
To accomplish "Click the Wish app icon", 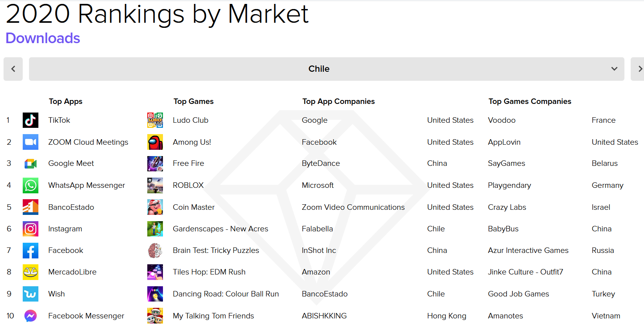I will point(31,294).
